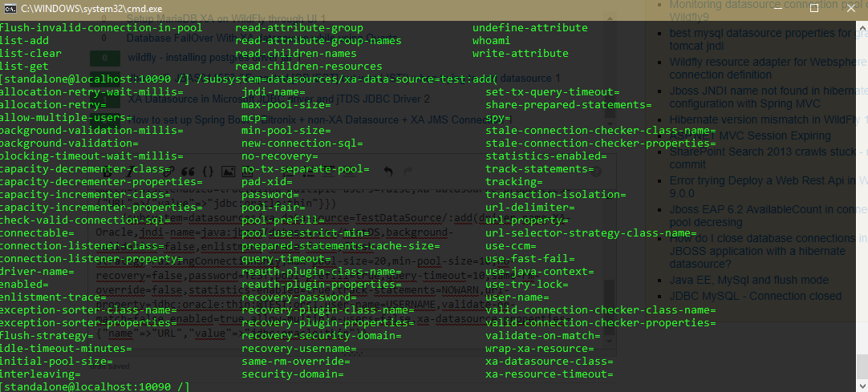
Task: Open 'Jboss JNDI name not found' link
Action: [768, 97]
